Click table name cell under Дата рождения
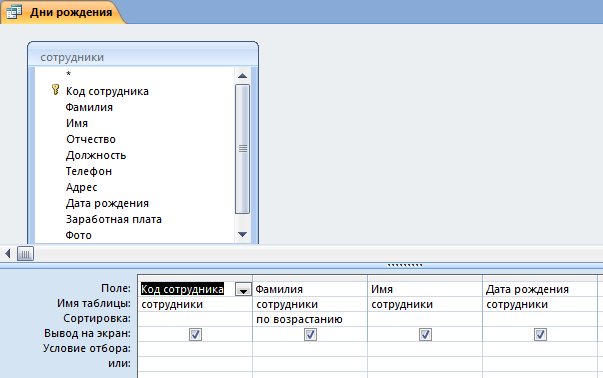 (540, 304)
